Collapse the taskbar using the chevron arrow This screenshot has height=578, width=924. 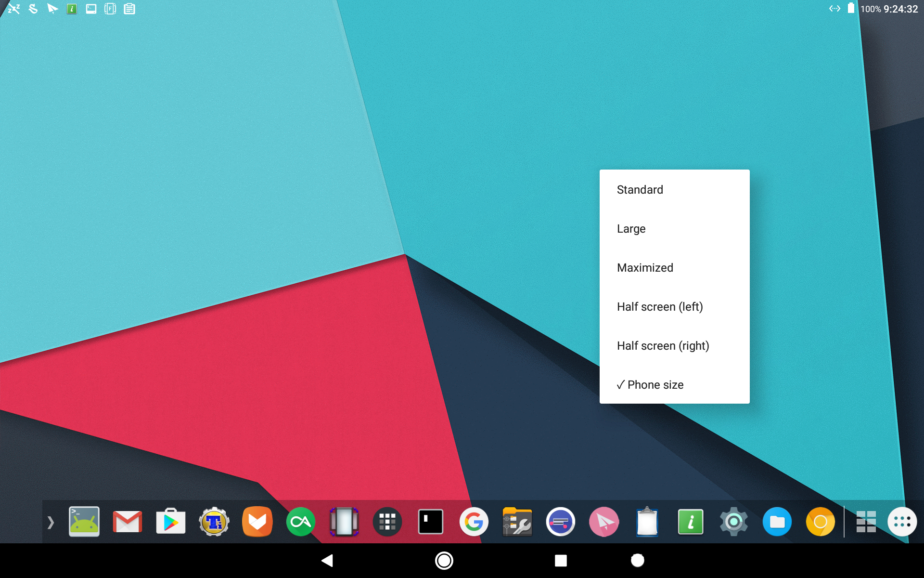pos(51,522)
